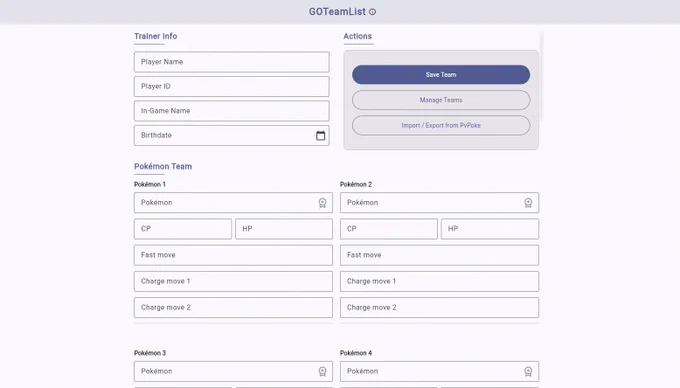Open the Birthdate calendar picker icon
This screenshot has height=388, width=680.
pos(320,136)
